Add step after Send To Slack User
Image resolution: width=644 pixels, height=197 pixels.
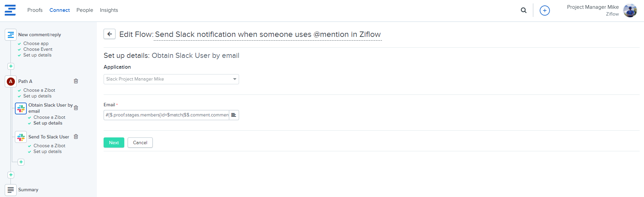pyautogui.click(x=21, y=162)
